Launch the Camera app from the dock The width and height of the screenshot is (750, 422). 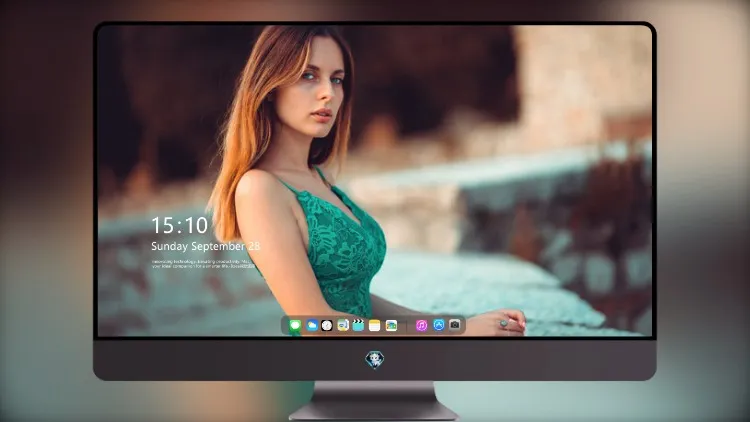click(455, 325)
